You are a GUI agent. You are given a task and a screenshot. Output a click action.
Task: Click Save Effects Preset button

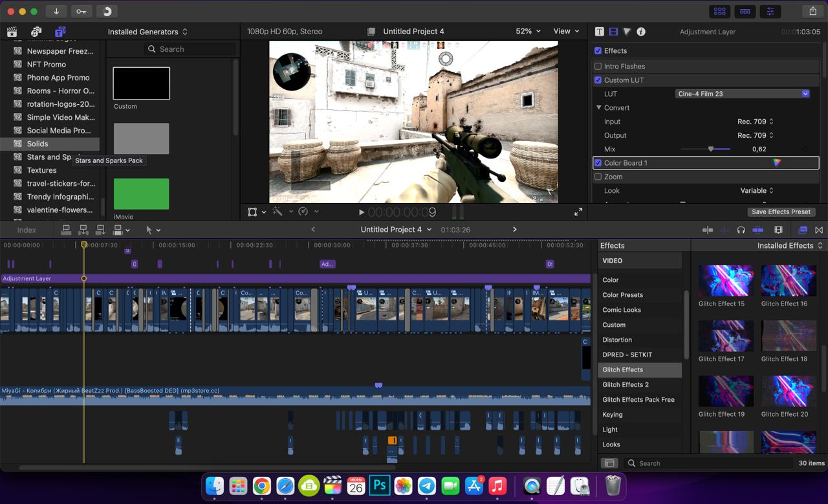tap(781, 212)
